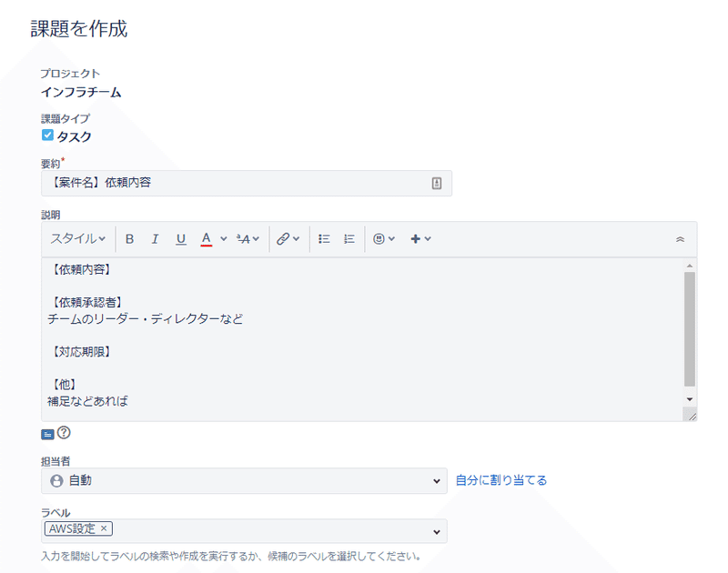Click the text area resize handle corner

[x=691, y=416]
